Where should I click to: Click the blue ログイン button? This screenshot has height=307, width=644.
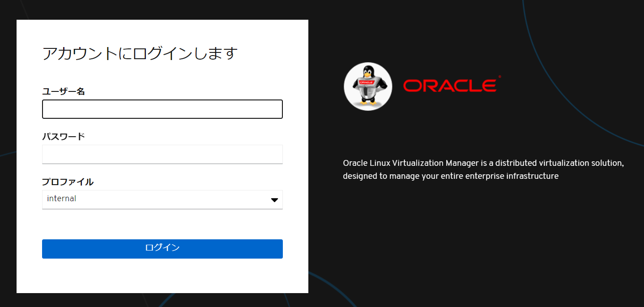(x=162, y=249)
